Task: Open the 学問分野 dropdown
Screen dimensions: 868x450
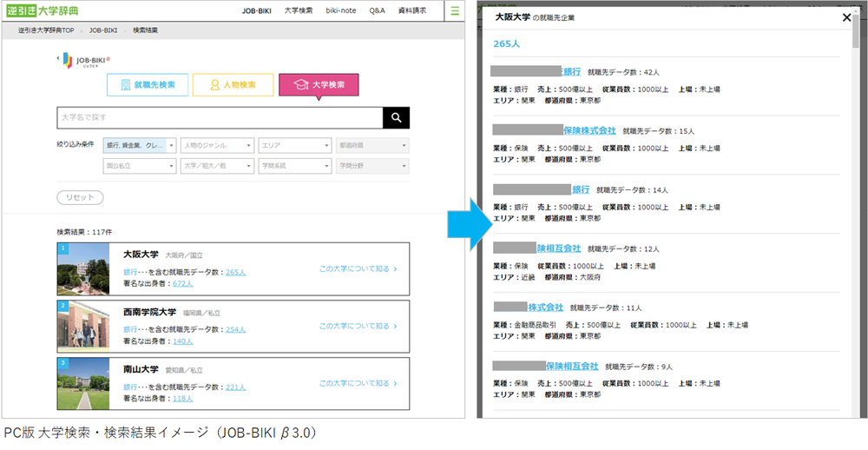Action: pos(372,166)
